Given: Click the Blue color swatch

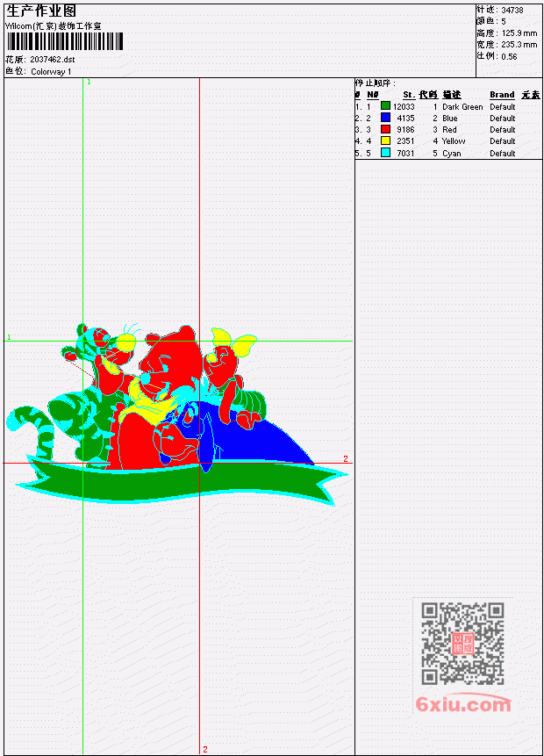Looking at the screenshot, I should pyautogui.click(x=385, y=118).
